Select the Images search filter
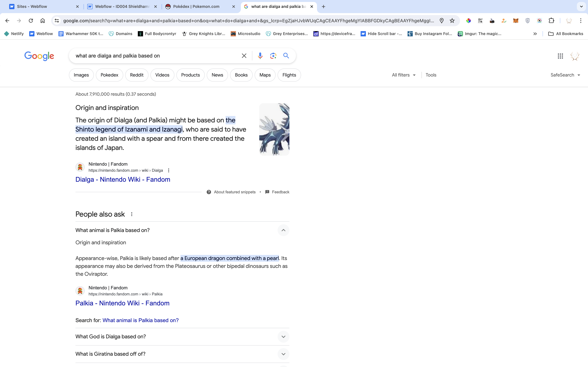This screenshot has height=367, width=588. (81, 75)
